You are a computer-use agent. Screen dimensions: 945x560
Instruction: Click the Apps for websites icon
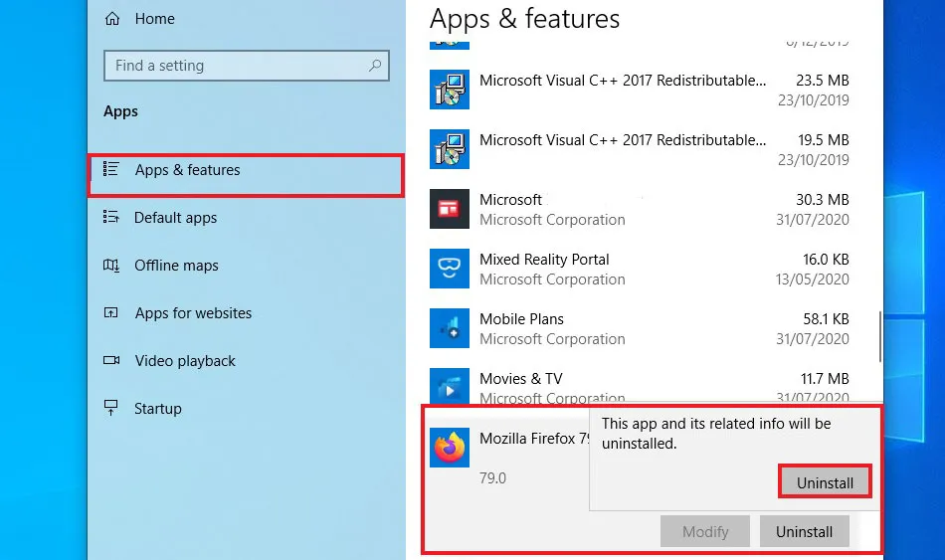click(110, 312)
